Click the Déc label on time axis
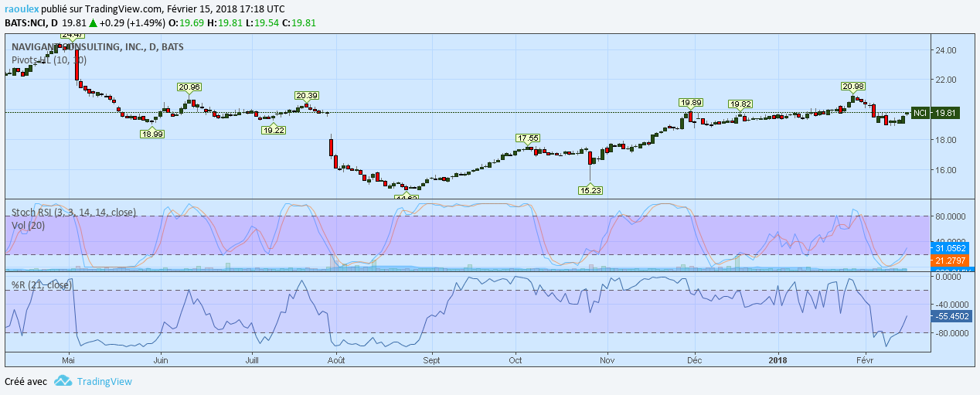 click(694, 360)
